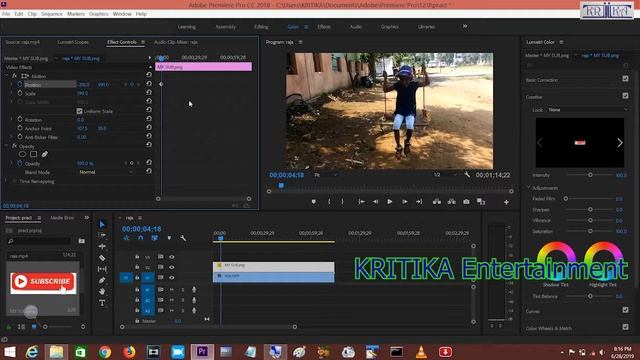Select the Track Select Forward tool

102,236
